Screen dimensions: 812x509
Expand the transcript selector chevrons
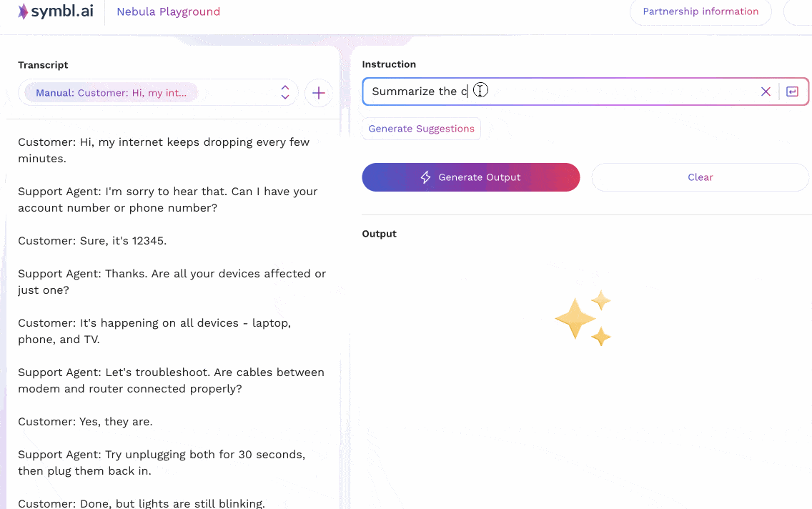click(x=285, y=92)
